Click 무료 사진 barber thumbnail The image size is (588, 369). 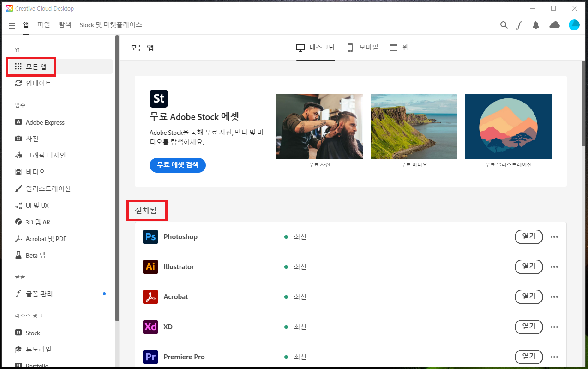[319, 126]
